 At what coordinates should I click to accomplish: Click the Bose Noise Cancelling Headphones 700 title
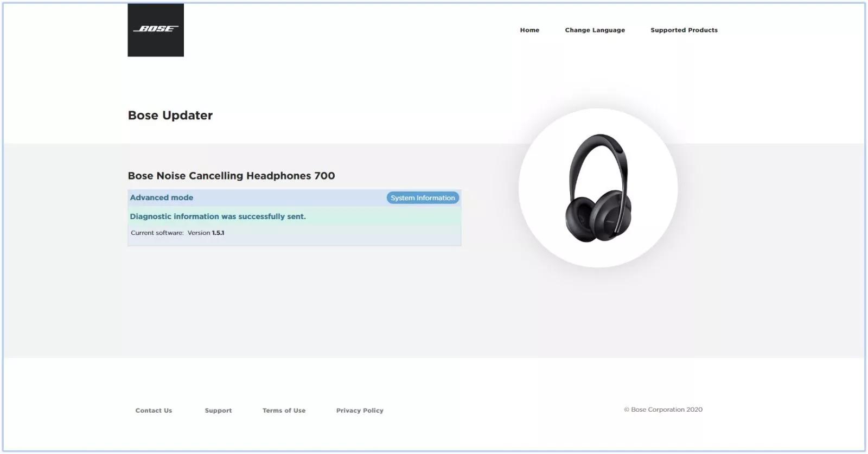coord(232,176)
